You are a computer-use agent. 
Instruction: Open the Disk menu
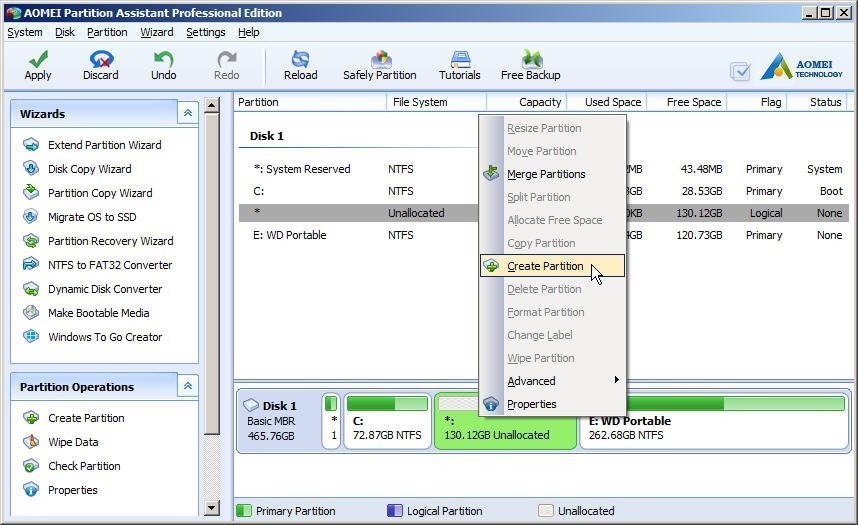coord(65,32)
